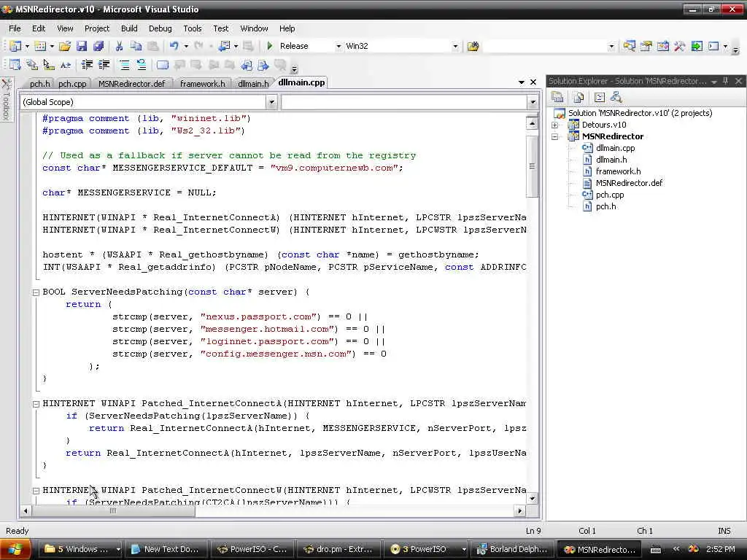Open the Find combo box dropdown arrow
Viewport: 747px width, 560px height.
point(611,46)
